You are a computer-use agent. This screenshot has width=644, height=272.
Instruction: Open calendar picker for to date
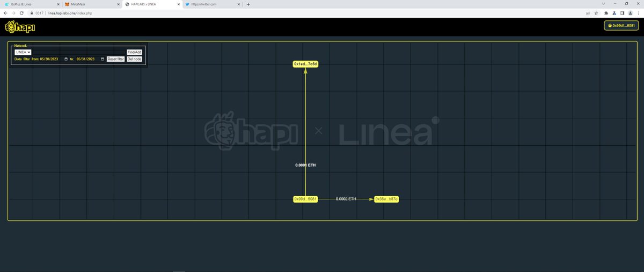[x=102, y=59]
